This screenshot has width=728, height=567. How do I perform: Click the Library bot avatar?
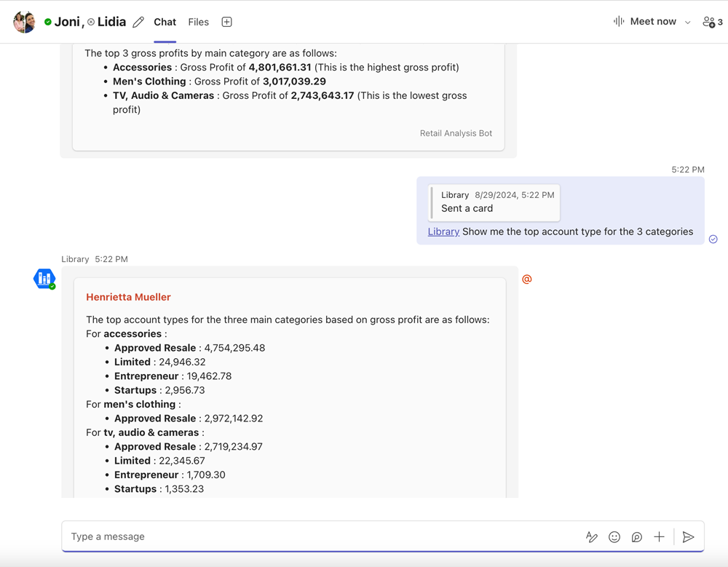[x=44, y=278]
